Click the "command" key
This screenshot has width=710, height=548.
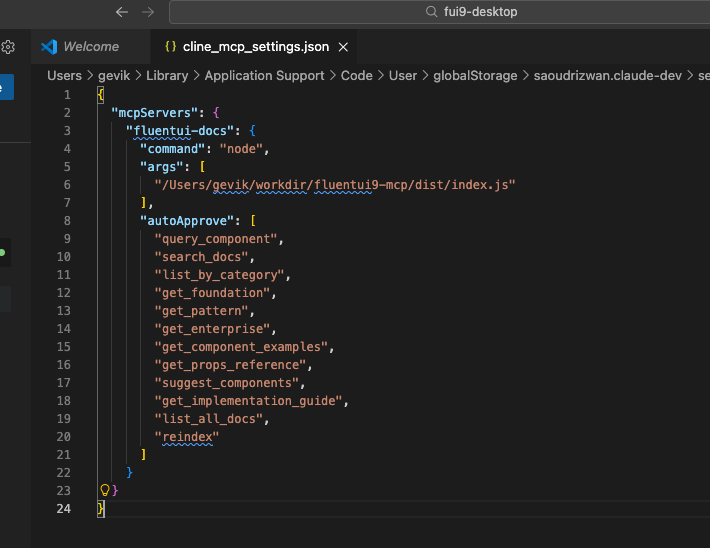point(173,149)
